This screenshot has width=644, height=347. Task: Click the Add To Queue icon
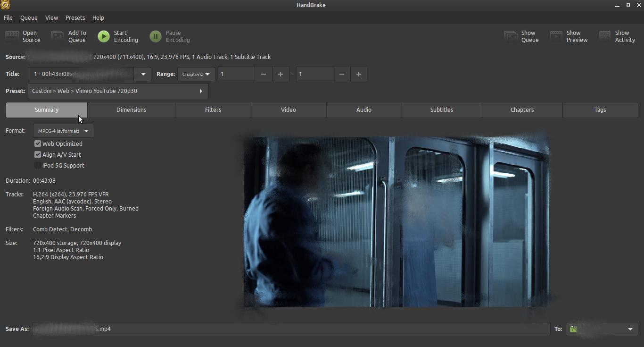click(58, 36)
